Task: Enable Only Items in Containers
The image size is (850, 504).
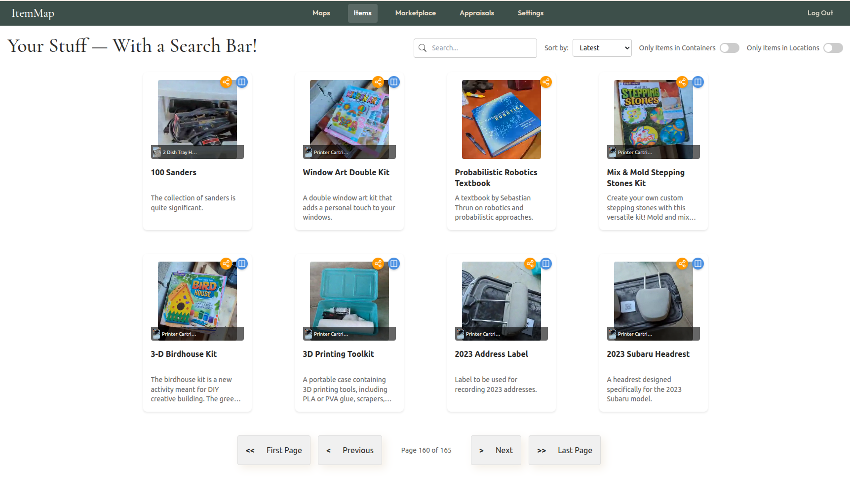Action: point(729,48)
